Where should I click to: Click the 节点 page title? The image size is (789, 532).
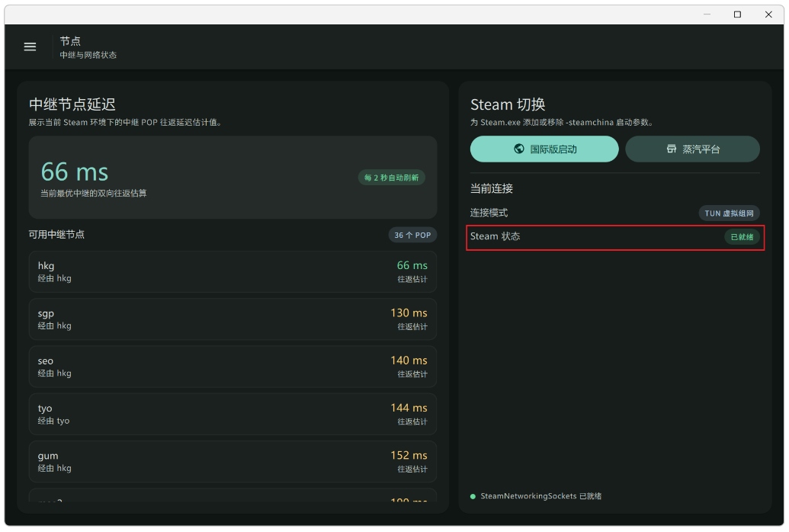tap(70, 40)
